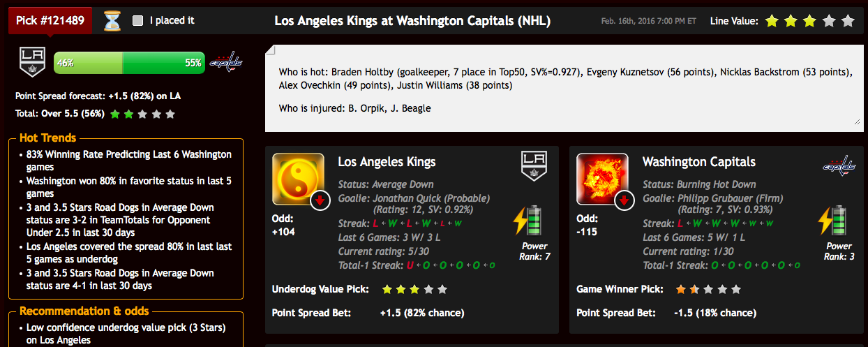The width and height of the screenshot is (868, 347).
Task: Click the Capitals logo beside the probability bar
Action: click(x=226, y=63)
